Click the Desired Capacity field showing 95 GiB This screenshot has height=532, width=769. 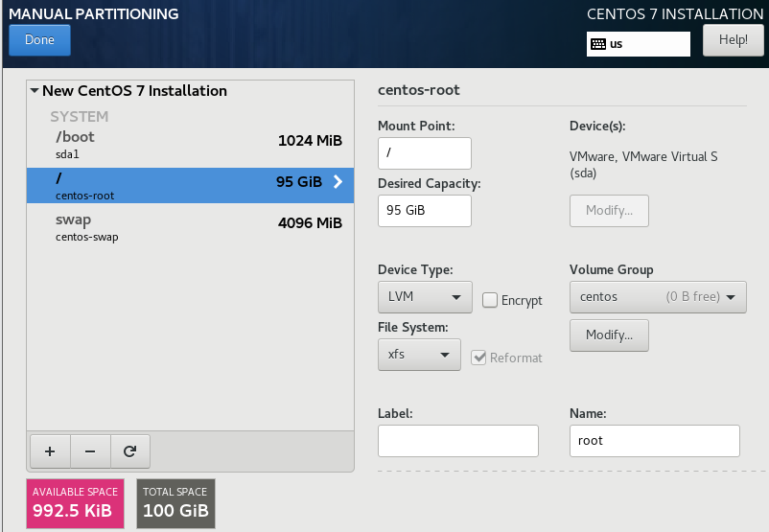[425, 211]
